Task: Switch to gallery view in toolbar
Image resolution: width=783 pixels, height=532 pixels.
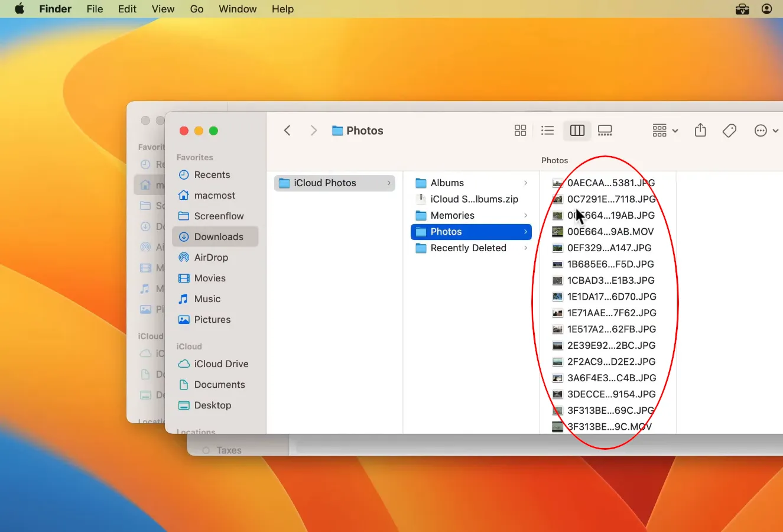Action: (x=605, y=130)
